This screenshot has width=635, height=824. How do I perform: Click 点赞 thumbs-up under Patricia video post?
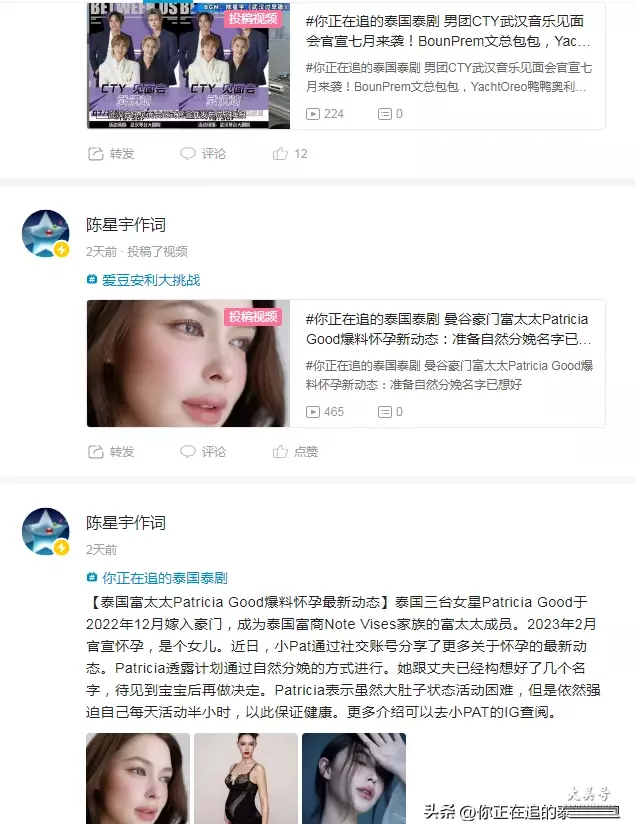(280, 451)
